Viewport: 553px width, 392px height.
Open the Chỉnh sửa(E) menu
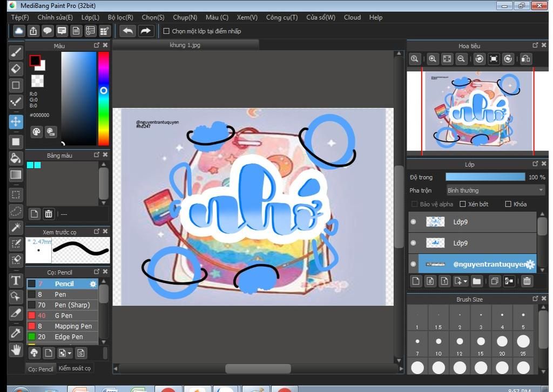click(55, 17)
